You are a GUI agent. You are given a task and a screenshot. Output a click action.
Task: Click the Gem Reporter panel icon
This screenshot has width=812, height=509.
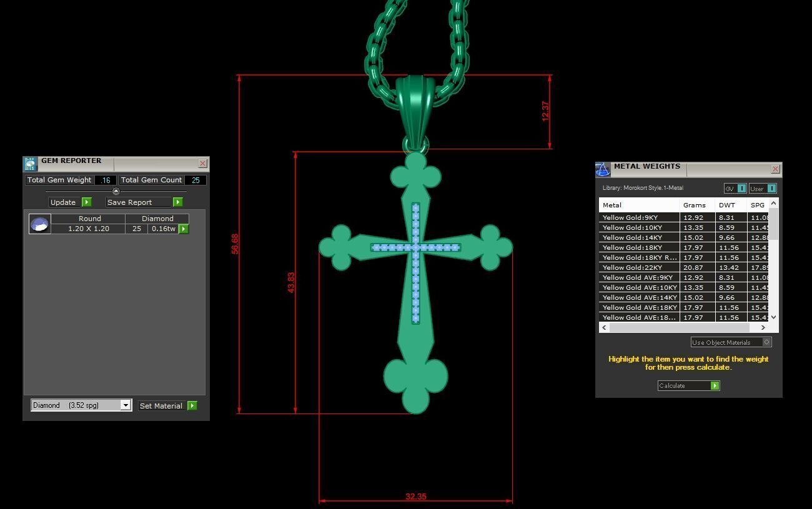pyautogui.click(x=30, y=164)
